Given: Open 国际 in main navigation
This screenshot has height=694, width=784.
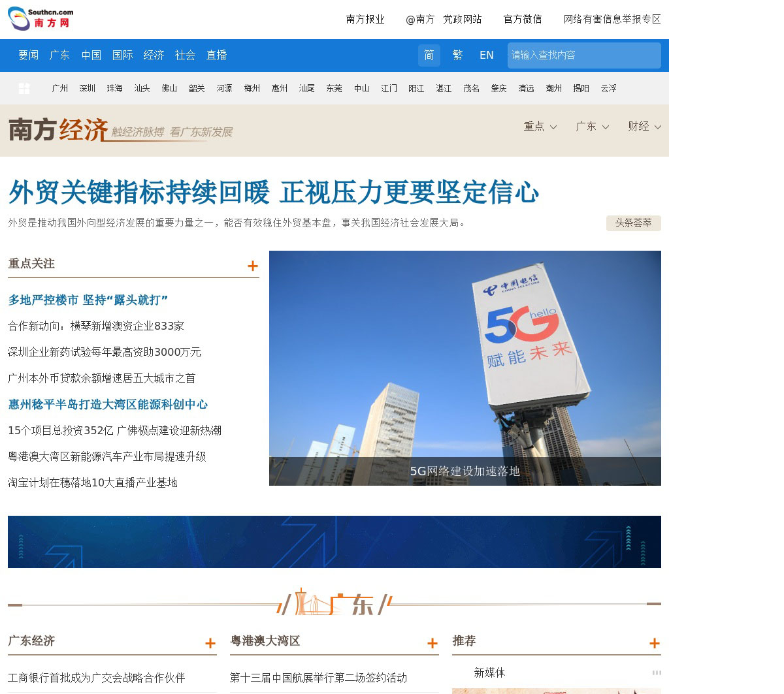Looking at the screenshot, I should pyautogui.click(x=123, y=55).
